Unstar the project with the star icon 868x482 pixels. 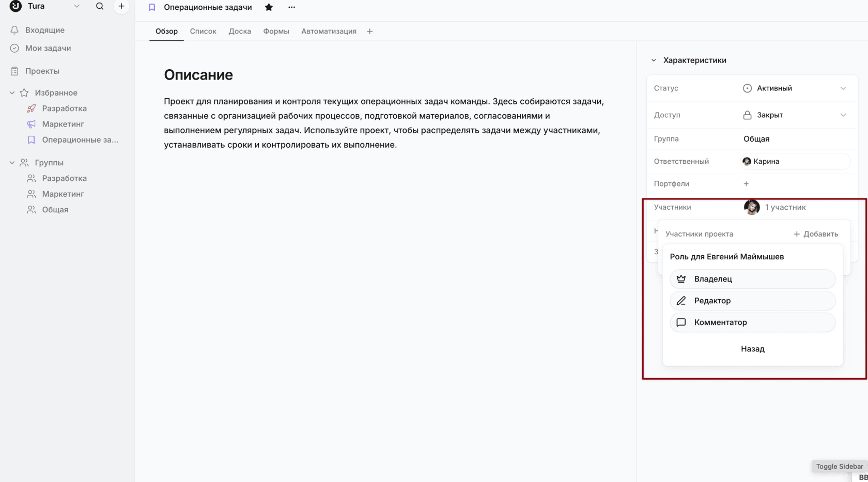[x=269, y=7]
